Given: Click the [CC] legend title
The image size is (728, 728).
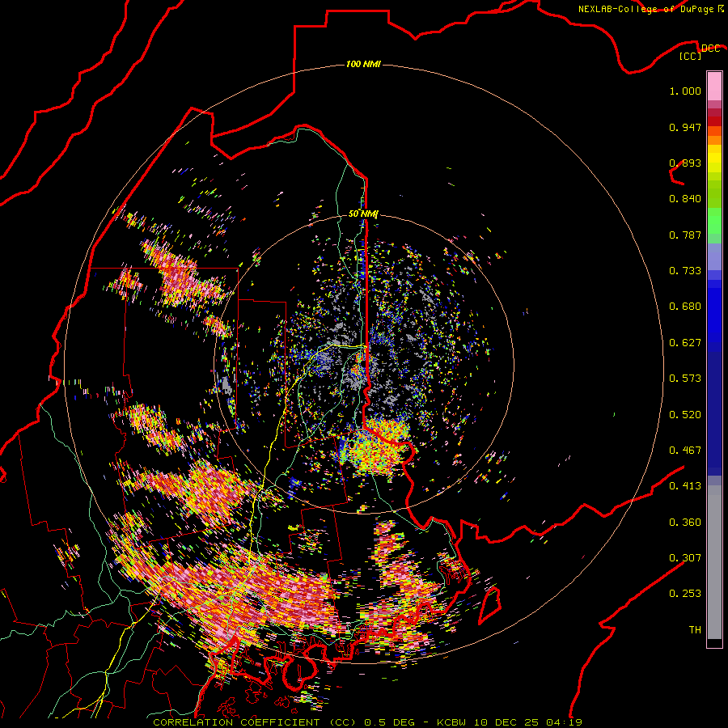Looking at the screenshot, I should click(690, 56).
